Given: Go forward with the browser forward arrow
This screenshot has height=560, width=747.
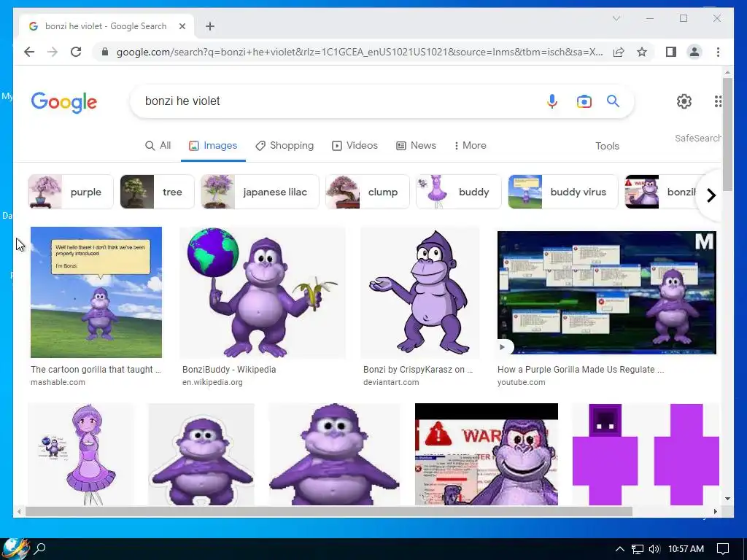Looking at the screenshot, I should pyautogui.click(x=53, y=52).
